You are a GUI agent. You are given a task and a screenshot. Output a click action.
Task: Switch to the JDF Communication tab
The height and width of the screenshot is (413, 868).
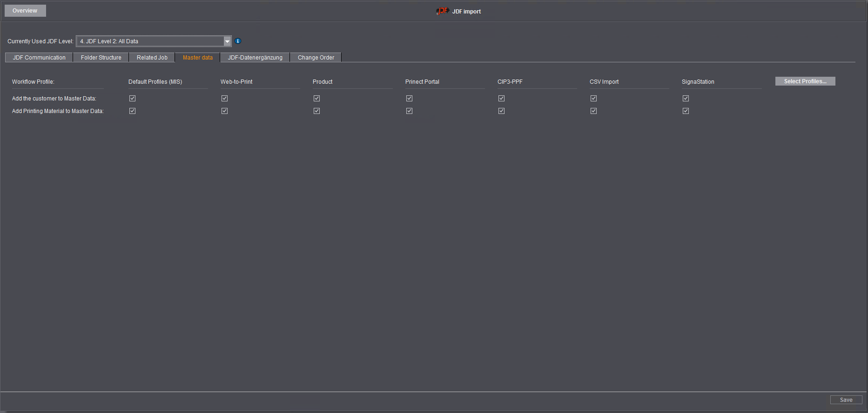point(39,58)
